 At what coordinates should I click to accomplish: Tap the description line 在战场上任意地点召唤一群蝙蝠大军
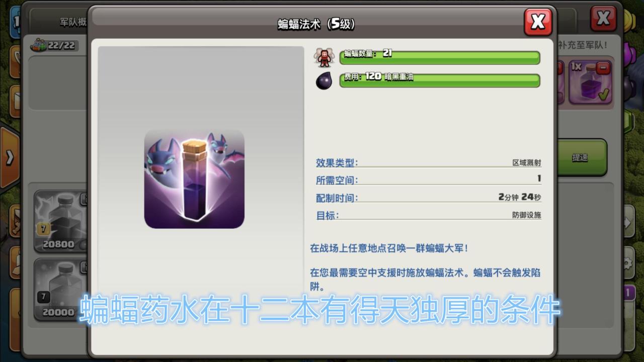[x=389, y=248]
